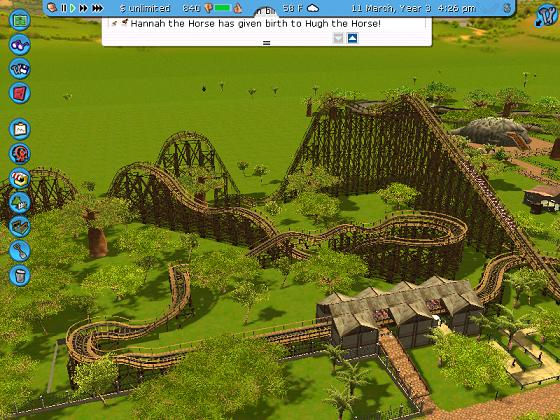Set game to triple fast-forward speed
The height and width of the screenshot is (420, 560).
(98, 8)
